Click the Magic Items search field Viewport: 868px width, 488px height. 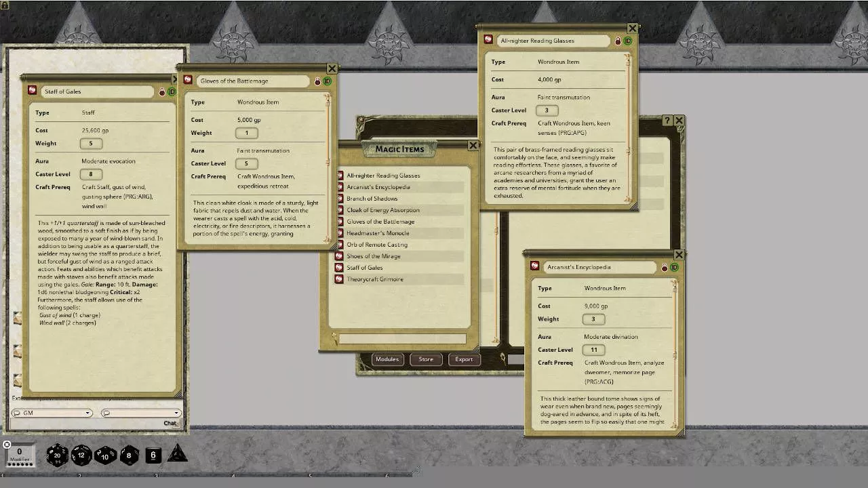click(x=403, y=338)
